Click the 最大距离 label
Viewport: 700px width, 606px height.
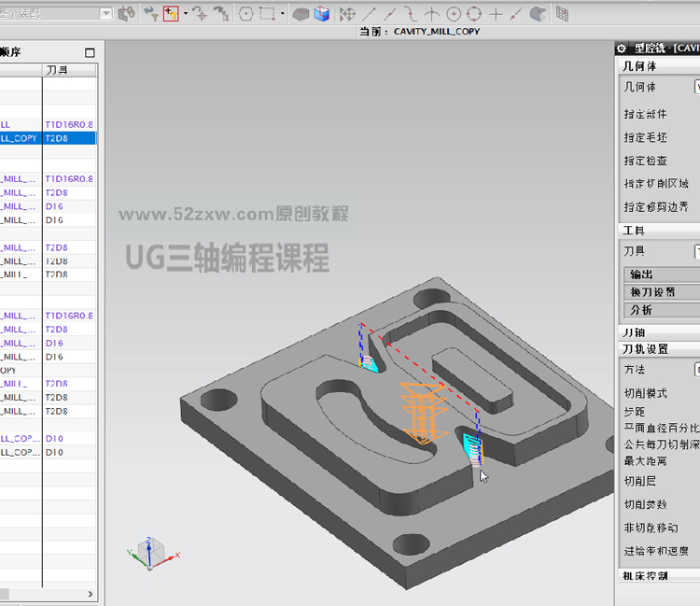[645, 460]
